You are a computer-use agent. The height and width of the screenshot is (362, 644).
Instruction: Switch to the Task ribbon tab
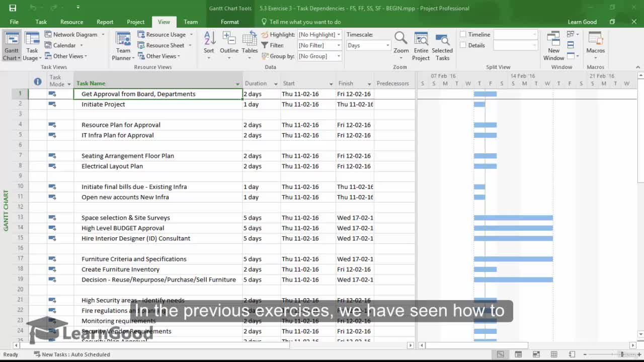41,22
